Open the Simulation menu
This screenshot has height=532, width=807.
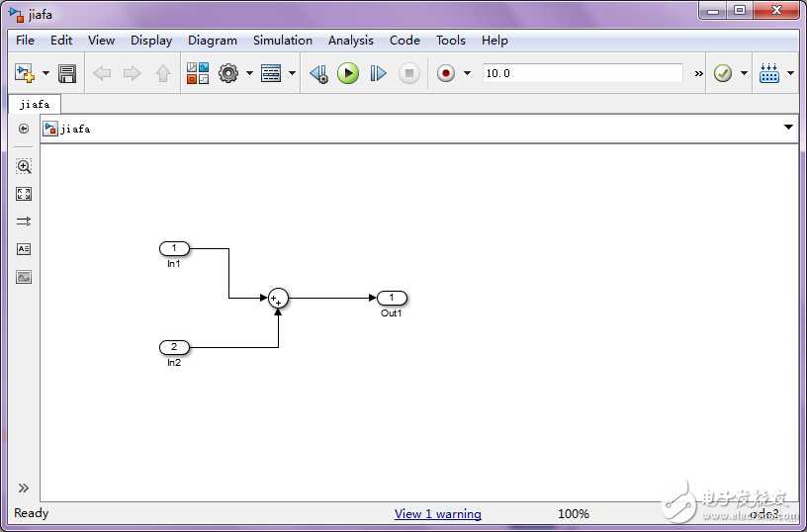[283, 41]
